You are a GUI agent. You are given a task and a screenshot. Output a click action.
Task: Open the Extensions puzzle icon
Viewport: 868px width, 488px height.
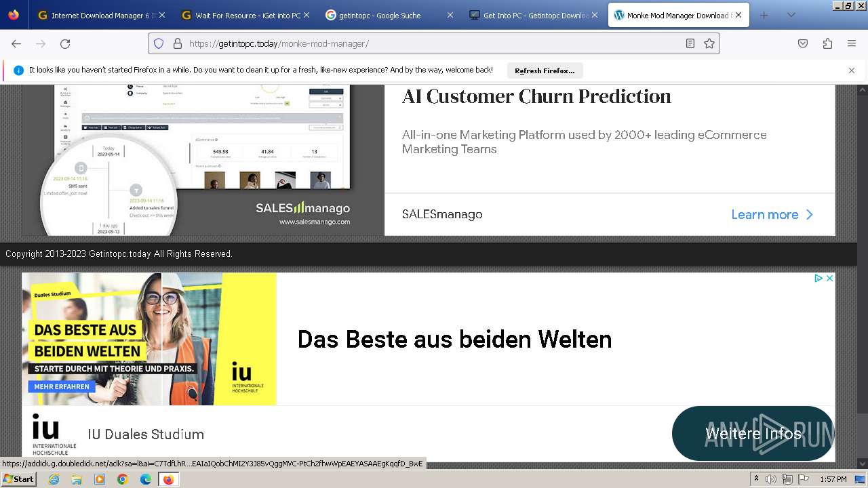pos(827,43)
